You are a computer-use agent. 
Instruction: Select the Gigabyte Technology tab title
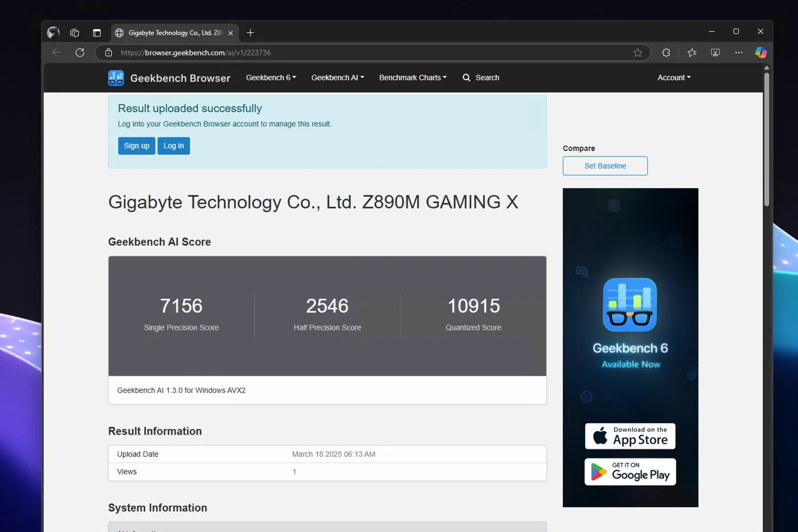(175, 33)
